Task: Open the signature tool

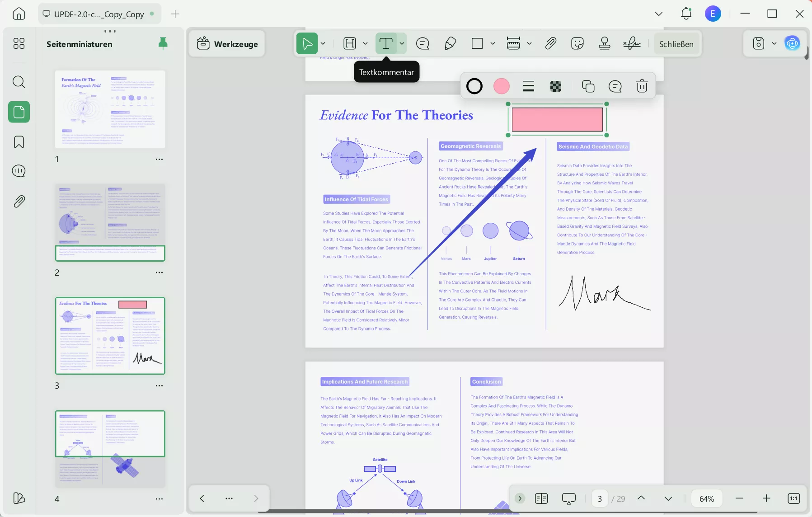Action: [632, 44]
